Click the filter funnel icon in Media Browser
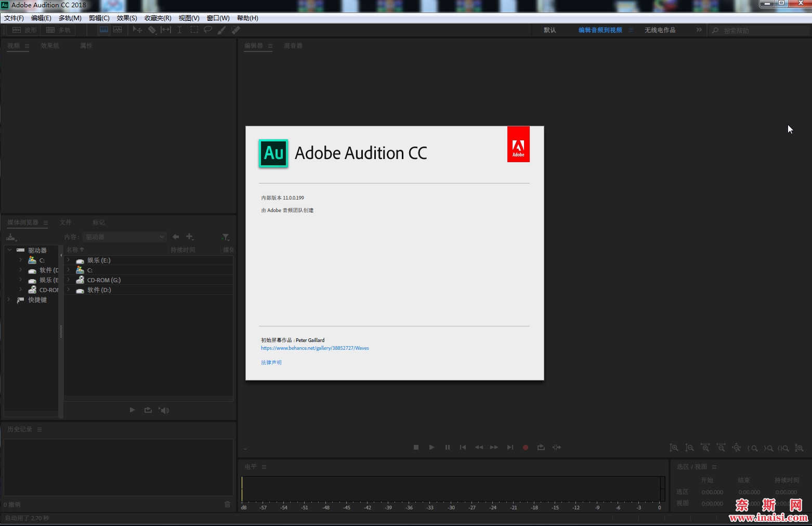This screenshot has width=812, height=526. [x=225, y=237]
